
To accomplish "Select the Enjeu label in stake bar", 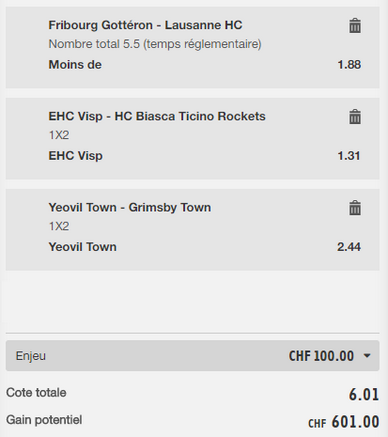I will (31, 356).
